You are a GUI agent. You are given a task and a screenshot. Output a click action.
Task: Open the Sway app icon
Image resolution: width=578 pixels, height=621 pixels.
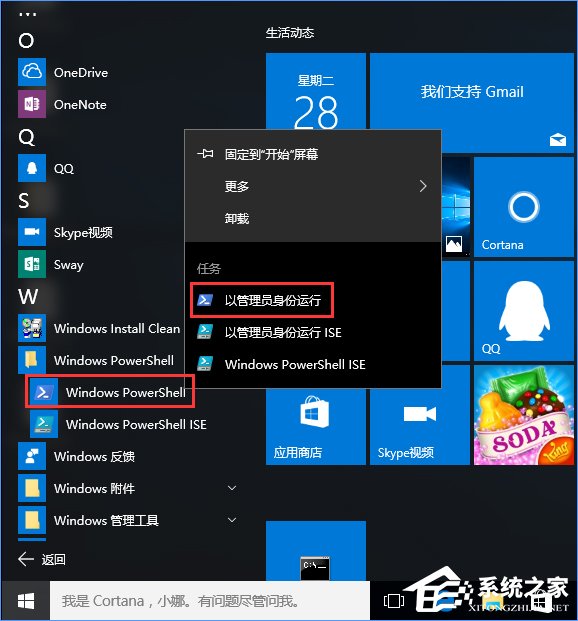coord(32,264)
